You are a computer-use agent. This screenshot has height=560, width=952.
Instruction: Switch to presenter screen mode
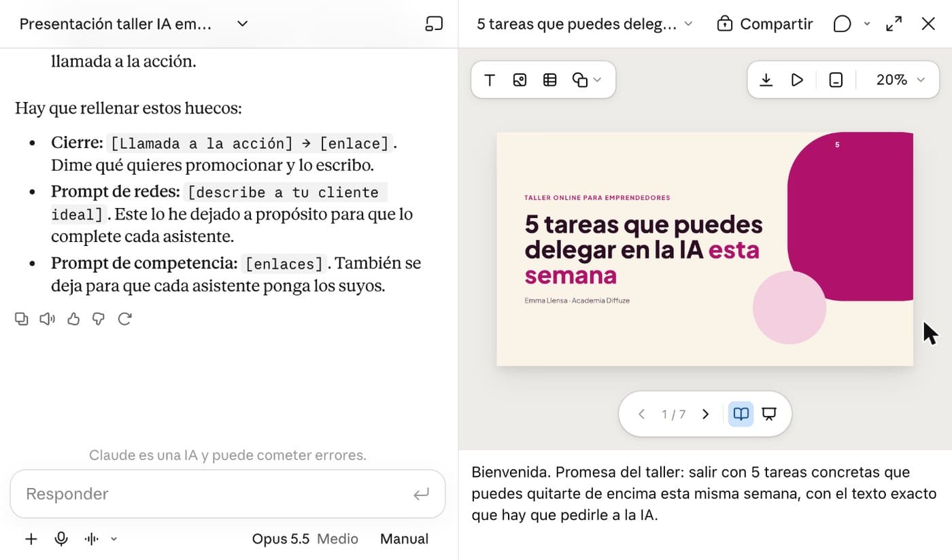(769, 414)
